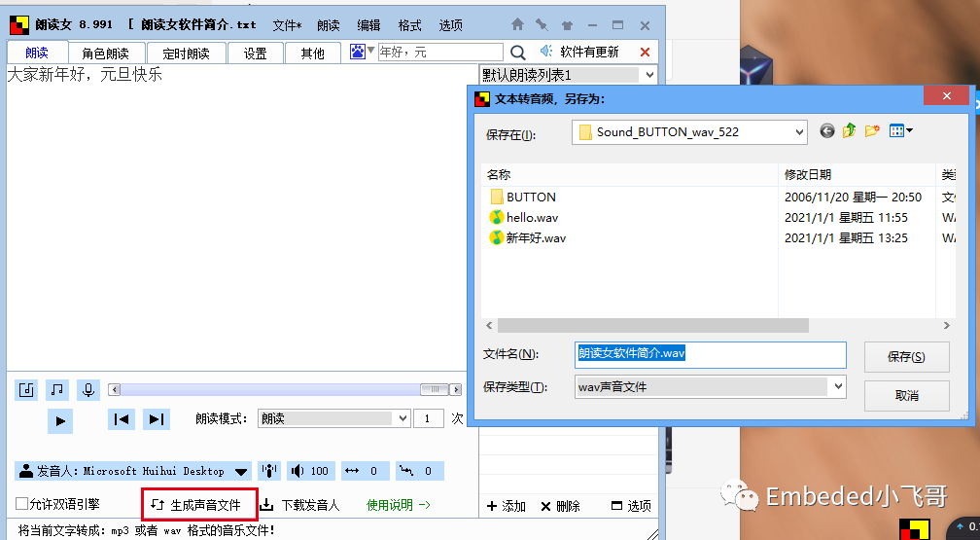Open the 文件* menu
The height and width of the screenshot is (540, 980).
(287, 25)
